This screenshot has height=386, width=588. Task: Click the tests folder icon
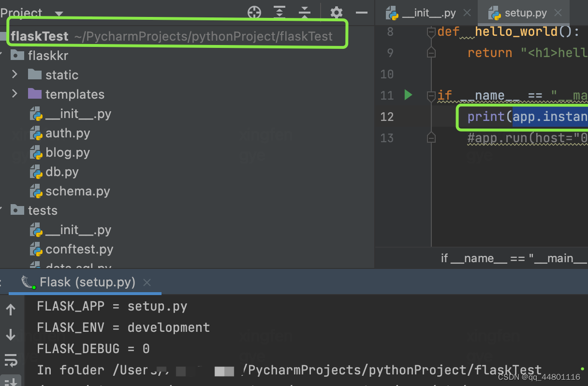click(x=17, y=210)
